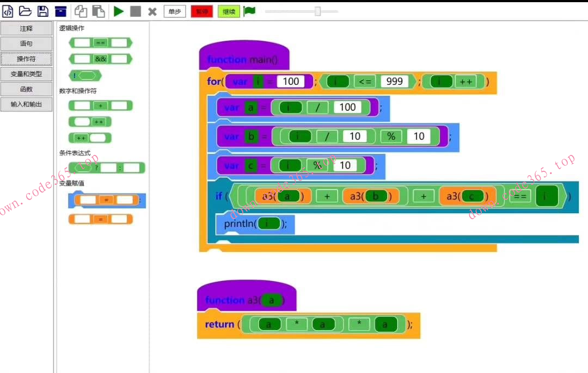Viewport: 588px width, 373px height.
Task: Click the == operator in if condition
Action: point(520,196)
